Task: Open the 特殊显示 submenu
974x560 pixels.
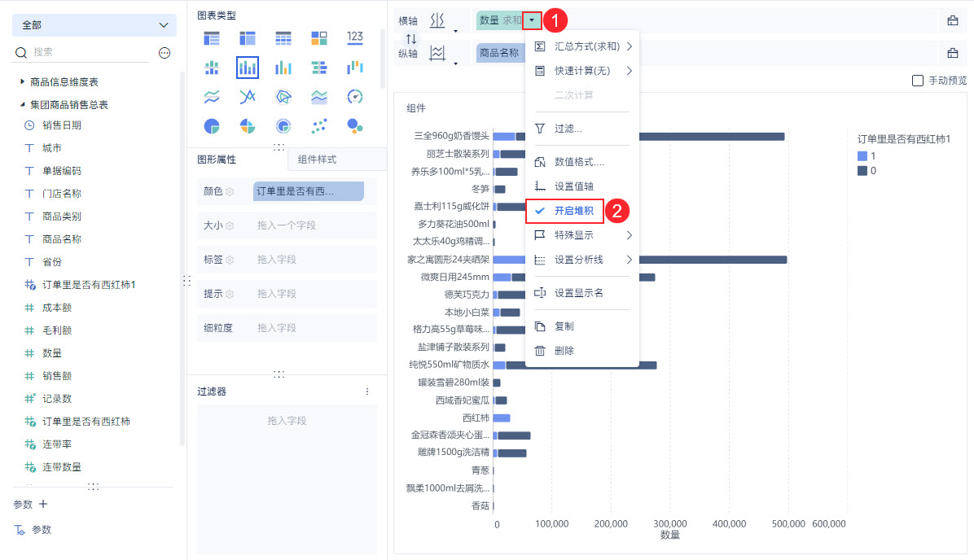Action: [x=582, y=235]
